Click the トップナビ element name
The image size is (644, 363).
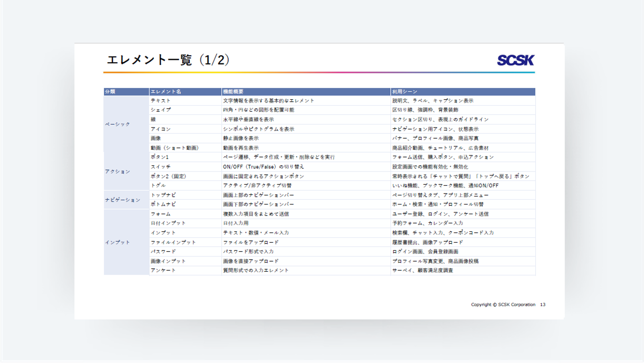click(163, 195)
